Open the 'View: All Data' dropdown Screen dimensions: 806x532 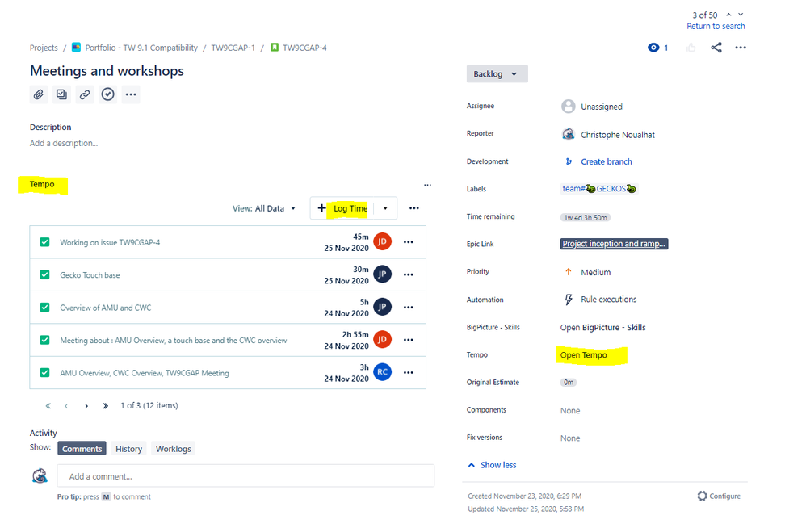264,209
